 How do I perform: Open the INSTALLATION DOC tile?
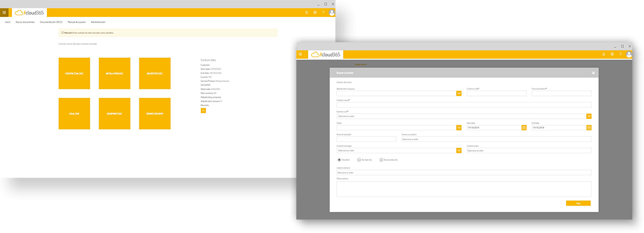pos(115,73)
